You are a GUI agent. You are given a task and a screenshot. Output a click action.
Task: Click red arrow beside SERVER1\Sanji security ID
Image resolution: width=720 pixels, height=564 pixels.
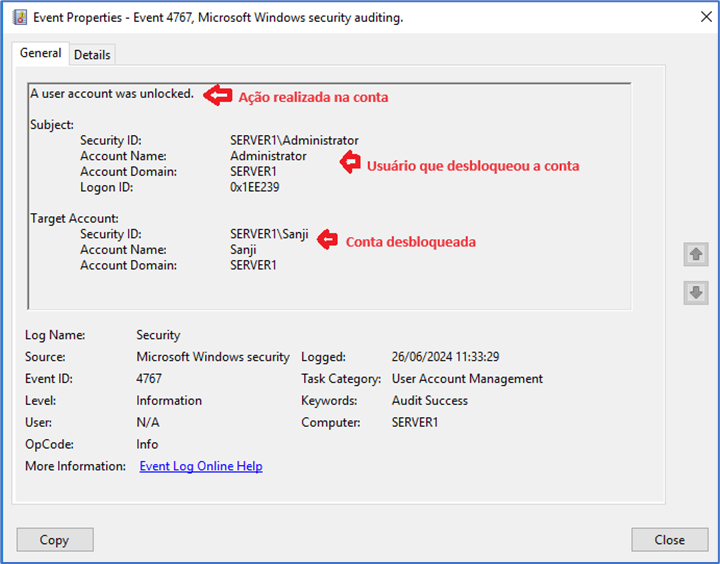coord(327,240)
